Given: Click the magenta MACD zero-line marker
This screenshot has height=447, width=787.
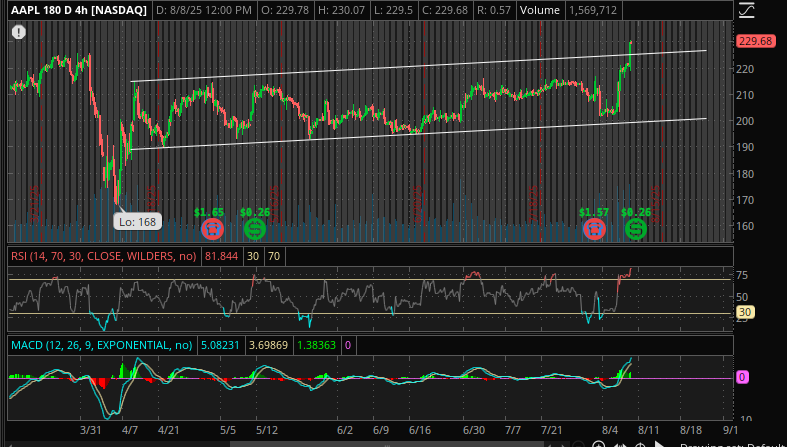Looking at the screenshot, I should tap(743, 377).
